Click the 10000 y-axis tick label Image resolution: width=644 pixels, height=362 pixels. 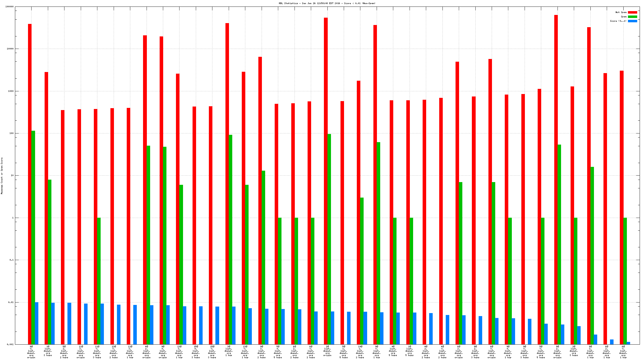(x=10, y=49)
